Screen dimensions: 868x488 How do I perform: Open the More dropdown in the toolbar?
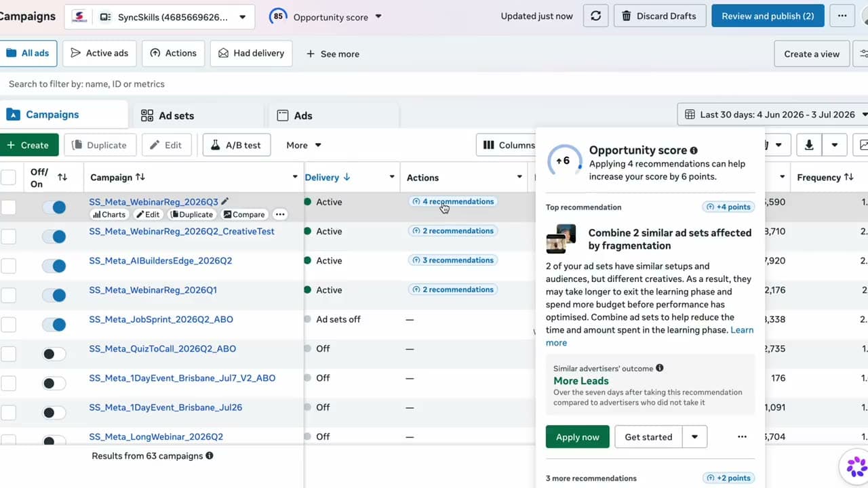303,145
